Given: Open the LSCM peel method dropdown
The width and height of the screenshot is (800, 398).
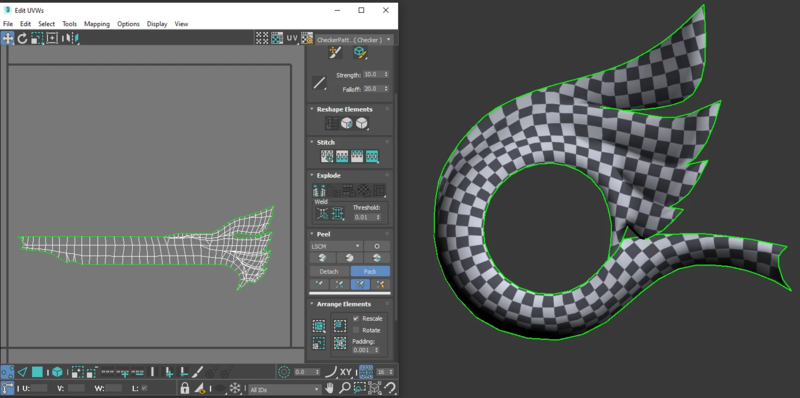Looking at the screenshot, I should click(336, 246).
